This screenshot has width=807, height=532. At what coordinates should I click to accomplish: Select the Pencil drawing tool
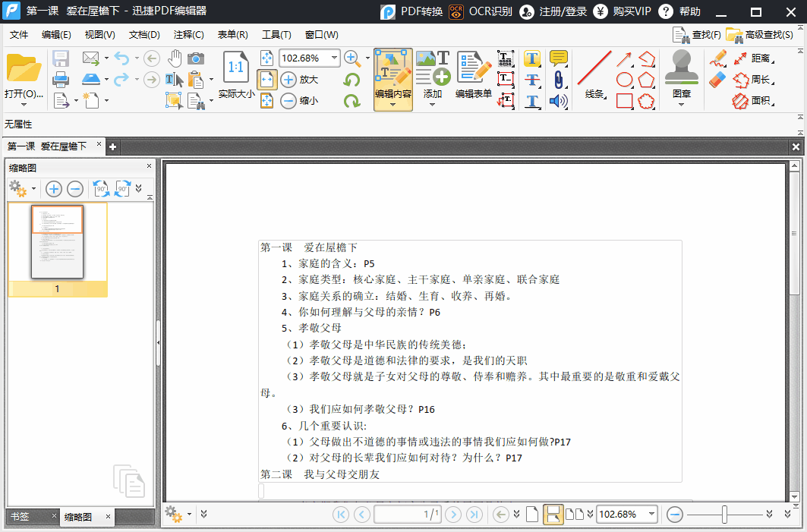point(718,58)
